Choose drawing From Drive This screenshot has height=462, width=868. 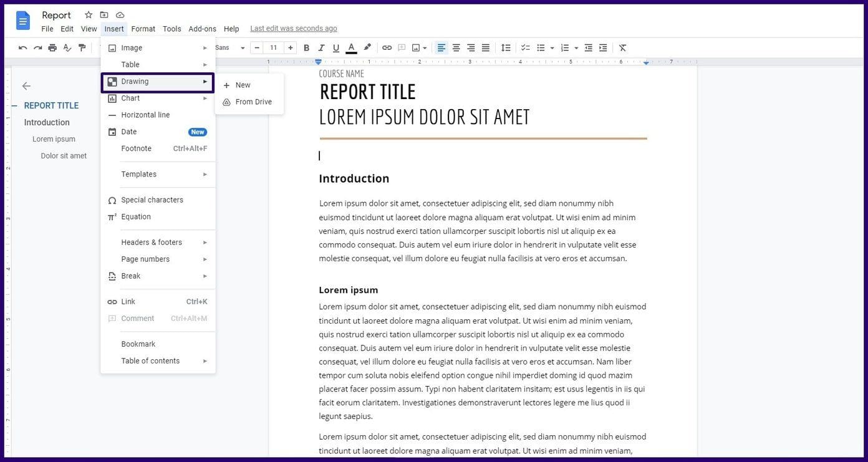pos(249,102)
